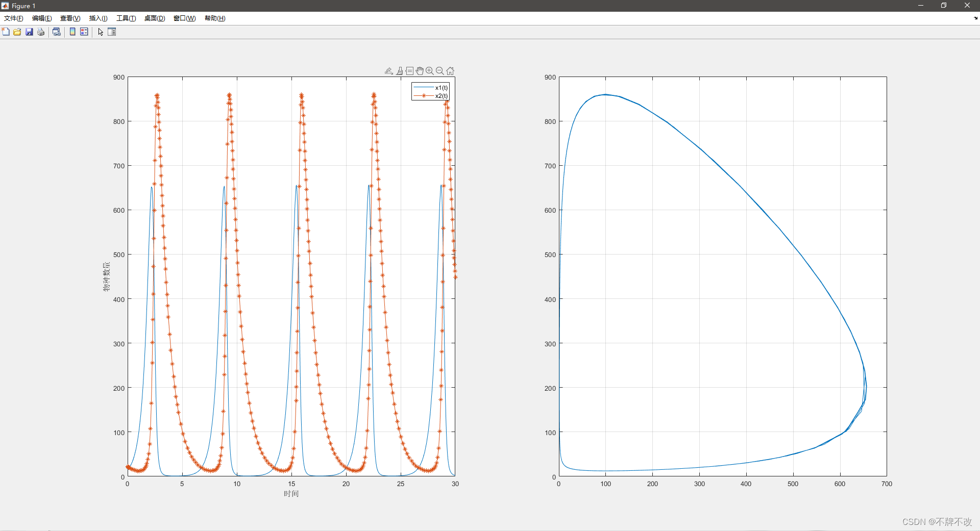
Task: Click the 时间 x-axis label
Action: pos(291,494)
